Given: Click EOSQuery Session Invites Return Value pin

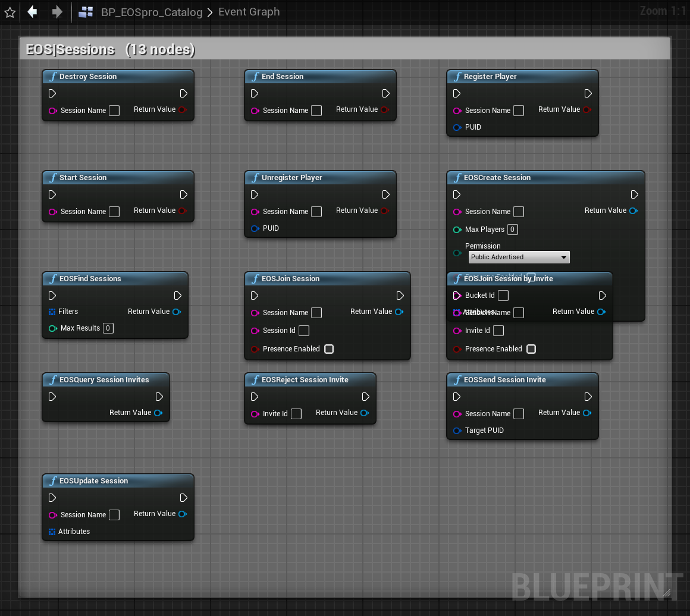Looking at the screenshot, I should [x=158, y=413].
